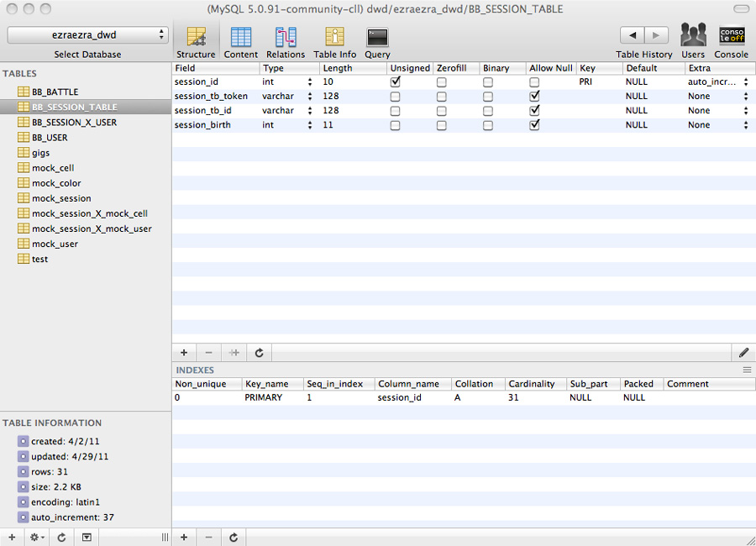Add a new field with plus button
The height and width of the screenshot is (546, 756).
click(x=184, y=353)
